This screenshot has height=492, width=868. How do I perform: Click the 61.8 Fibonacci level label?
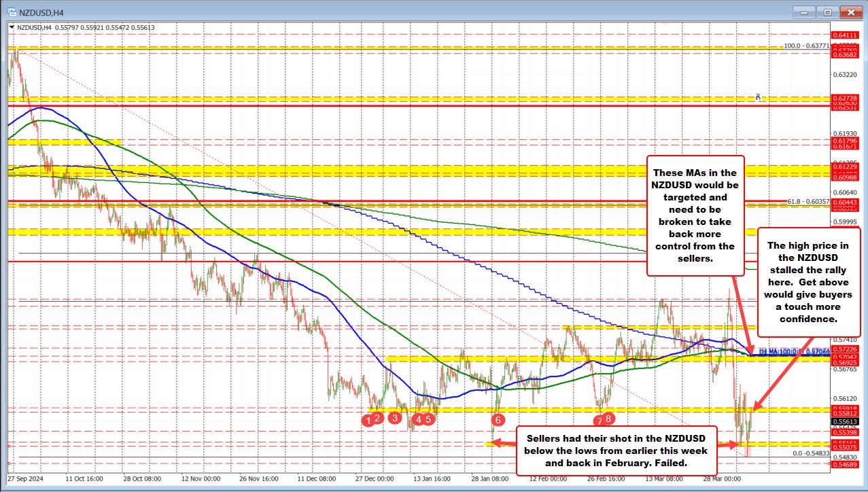pos(807,202)
